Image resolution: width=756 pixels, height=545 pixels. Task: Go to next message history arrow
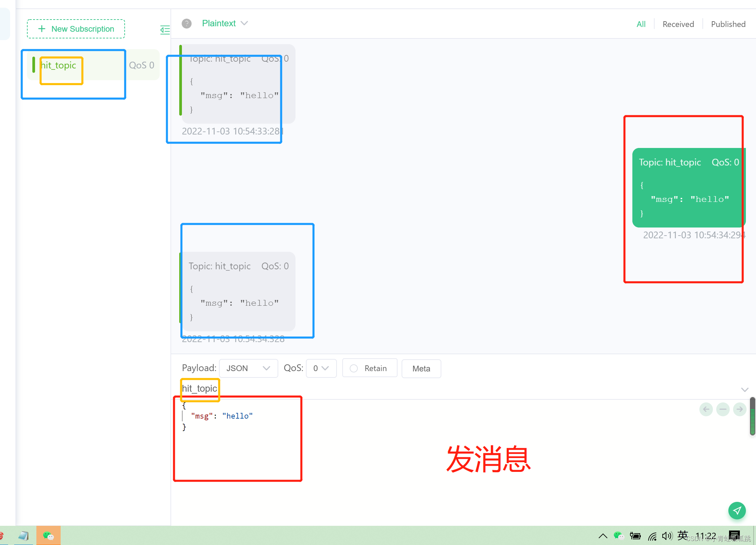click(x=739, y=409)
